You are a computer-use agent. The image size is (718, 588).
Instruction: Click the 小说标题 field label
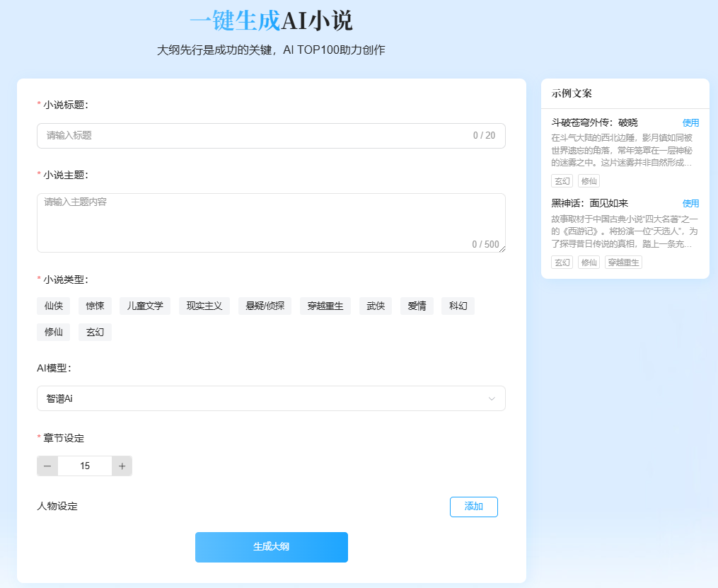pyautogui.click(x=66, y=105)
